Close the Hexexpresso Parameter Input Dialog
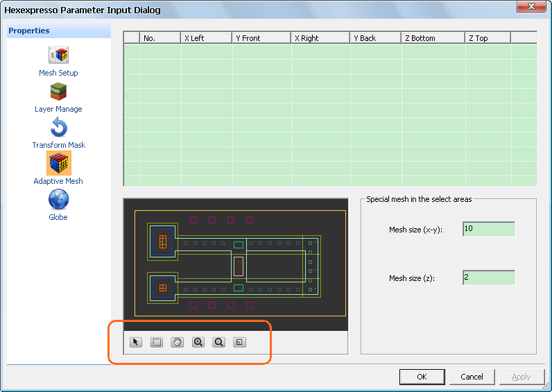The height and width of the screenshot is (392, 552). click(532, 6)
